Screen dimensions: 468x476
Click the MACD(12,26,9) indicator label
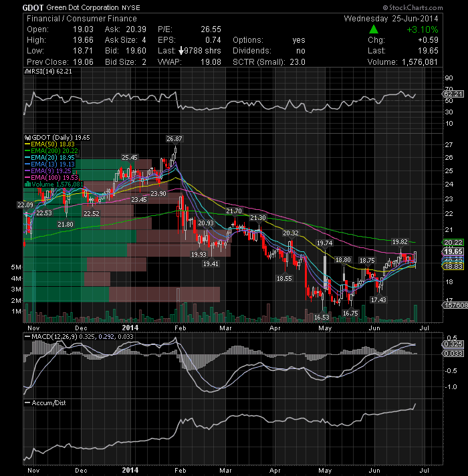point(55,337)
